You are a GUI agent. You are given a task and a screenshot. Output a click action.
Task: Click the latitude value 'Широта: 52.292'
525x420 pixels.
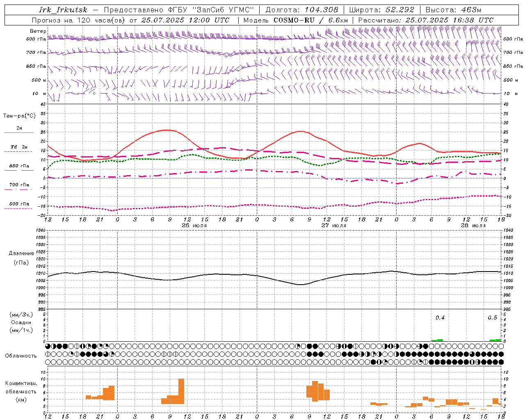point(382,10)
